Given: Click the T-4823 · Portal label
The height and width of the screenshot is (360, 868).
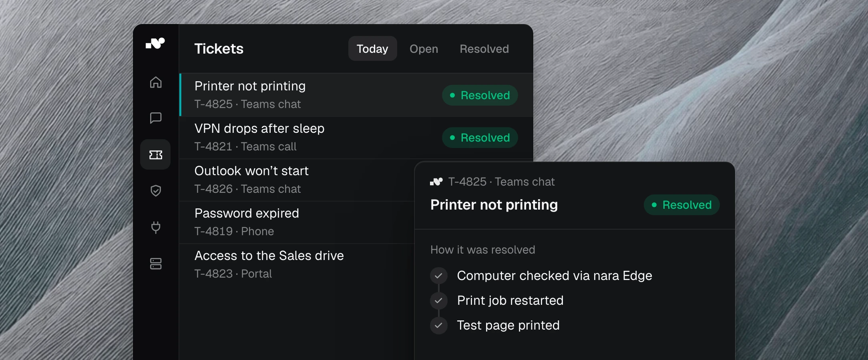Looking at the screenshot, I should pos(233,274).
